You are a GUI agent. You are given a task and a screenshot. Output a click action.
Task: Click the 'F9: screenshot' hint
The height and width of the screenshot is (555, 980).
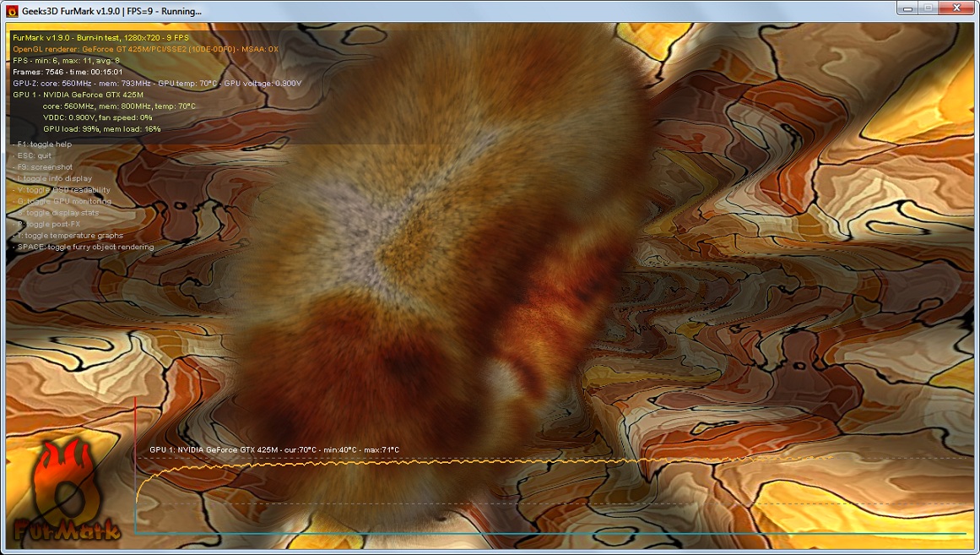pyautogui.click(x=42, y=167)
